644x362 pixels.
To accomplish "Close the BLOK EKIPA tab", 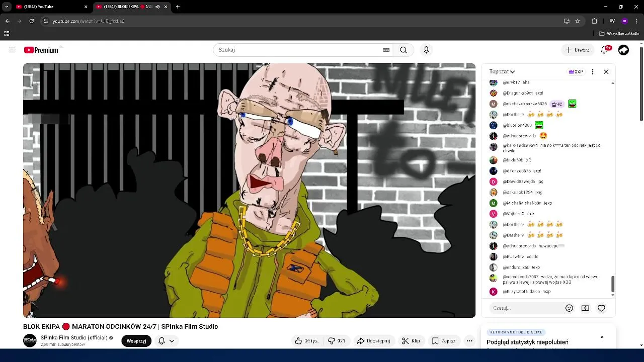I will point(166,7).
